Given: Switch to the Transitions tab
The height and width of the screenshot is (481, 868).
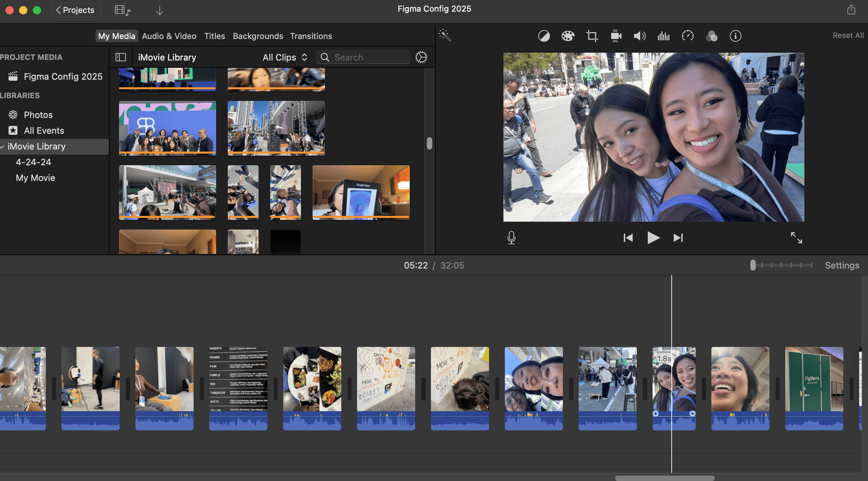Looking at the screenshot, I should [311, 36].
